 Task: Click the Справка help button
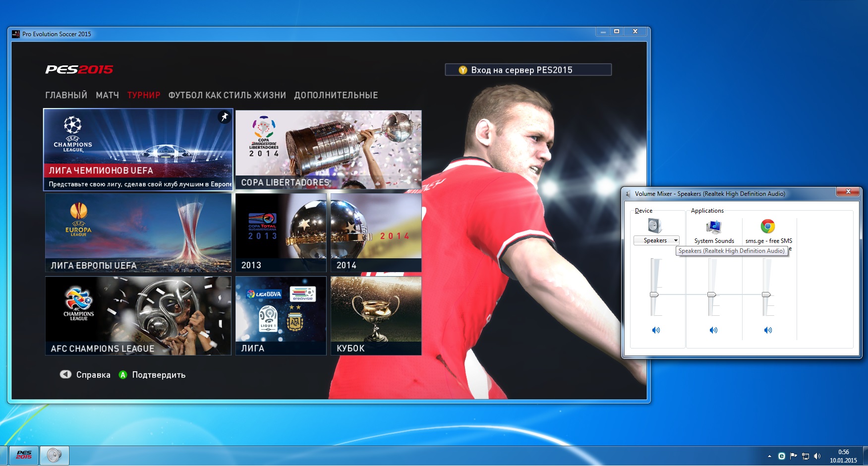(85, 375)
